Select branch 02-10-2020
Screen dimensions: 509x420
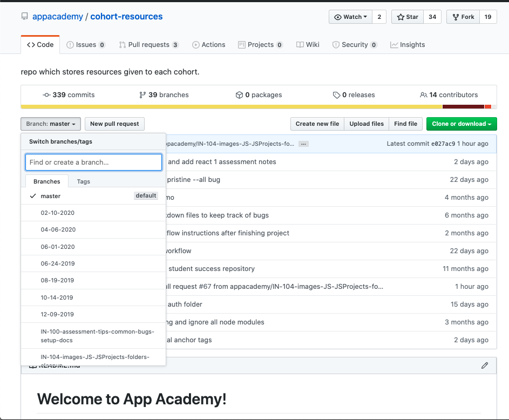(93, 213)
